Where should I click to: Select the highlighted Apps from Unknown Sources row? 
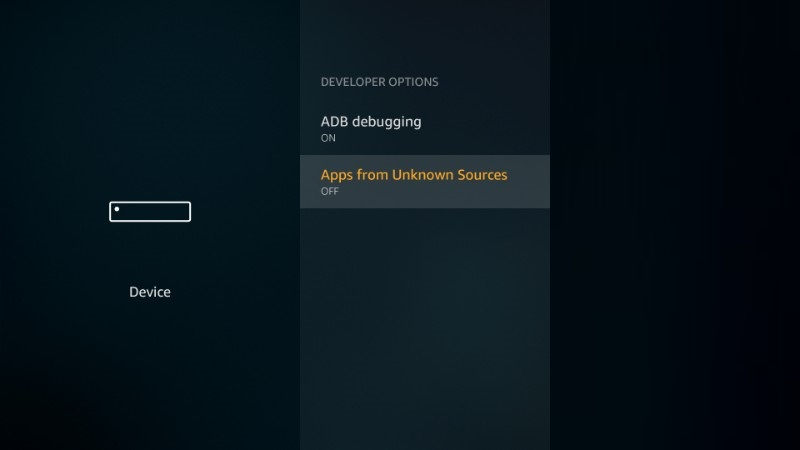425,182
